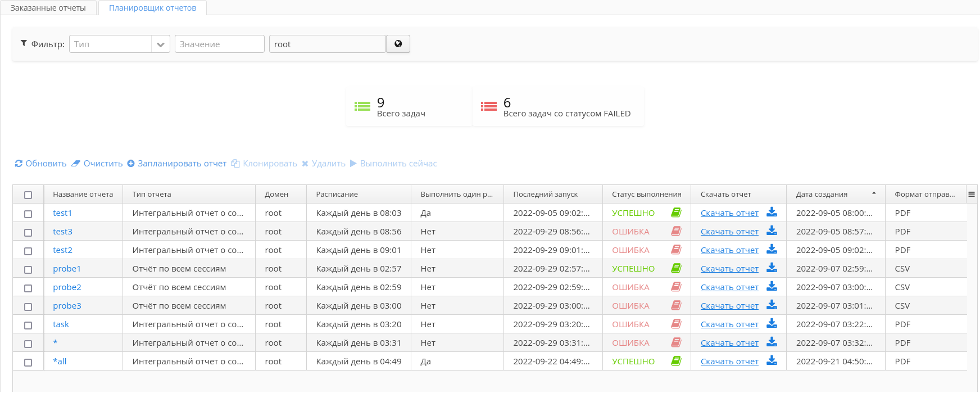The image size is (980, 393).
Task: Switch to the 'Заказанные отчеты' tab
Action: point(48,8)
